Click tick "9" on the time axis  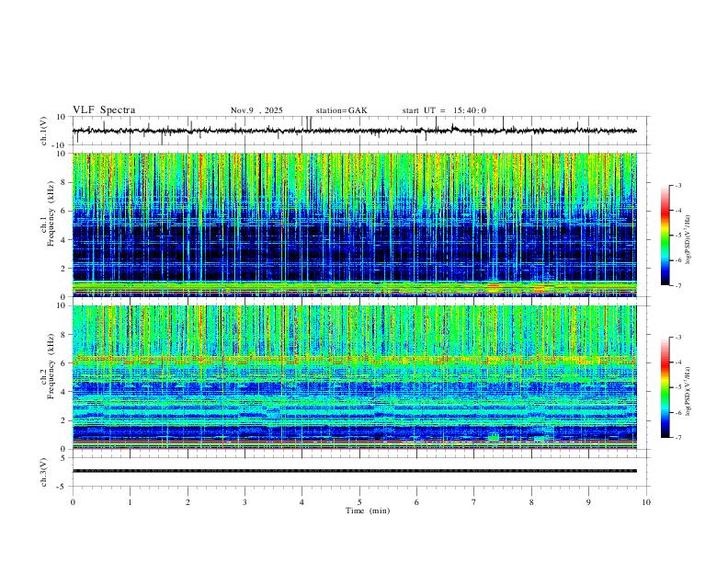point(588,502)
